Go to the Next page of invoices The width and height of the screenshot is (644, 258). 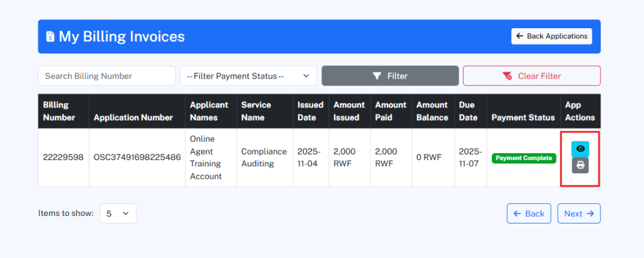(x=579, y=213)
